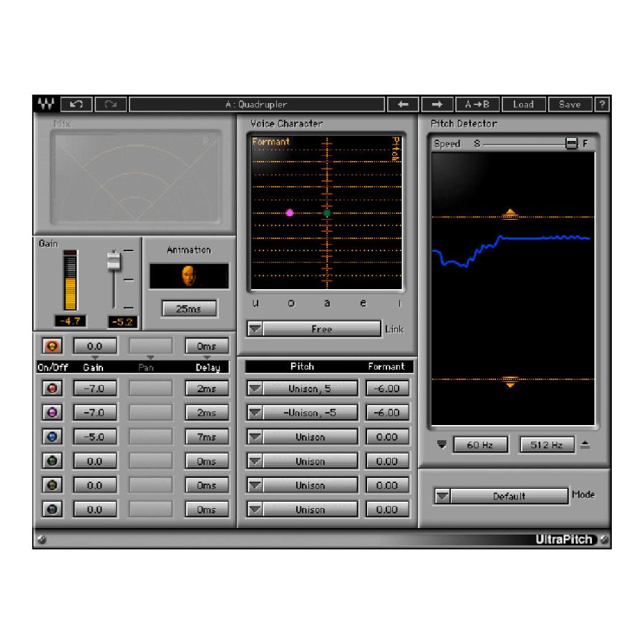This screenshot has width=644, height=644.
Task: Open the Free mode dropdown under Voice Character
Action: click(x=322, y=328)
